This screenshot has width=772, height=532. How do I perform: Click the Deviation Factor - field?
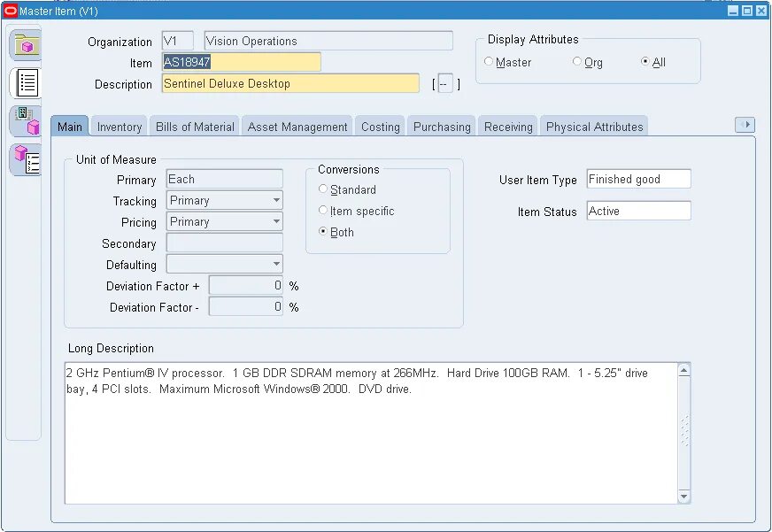pos(246,306)
